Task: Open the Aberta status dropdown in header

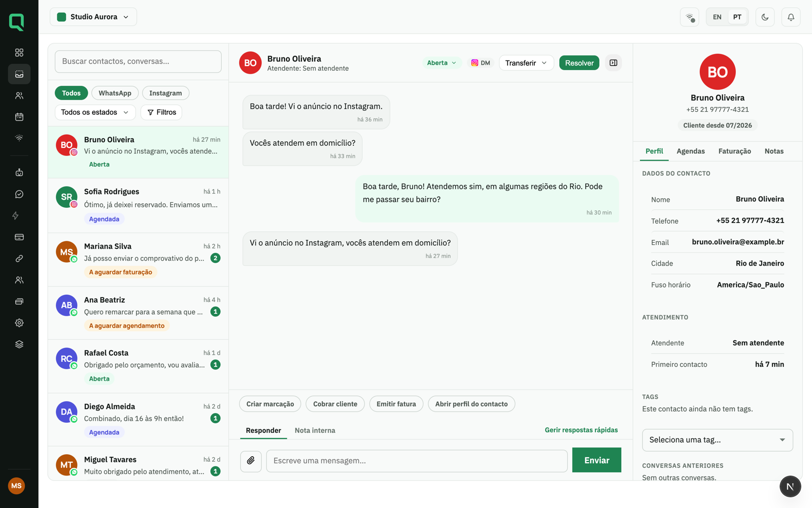Action: (442, 63)
